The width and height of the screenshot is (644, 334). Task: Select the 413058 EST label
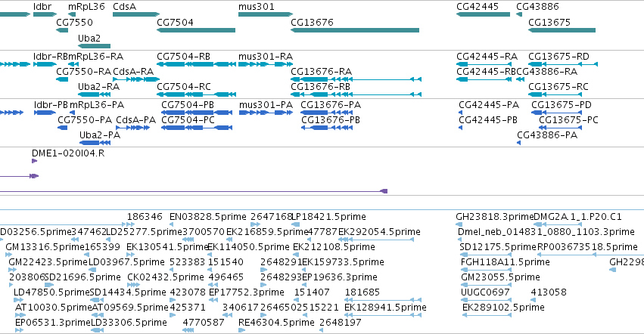pos(549,292)
